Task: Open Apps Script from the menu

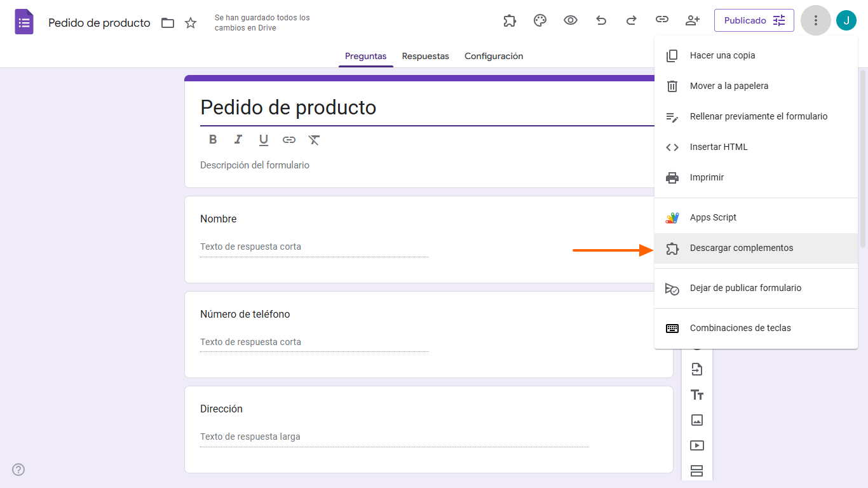Action: pos(713,217)
